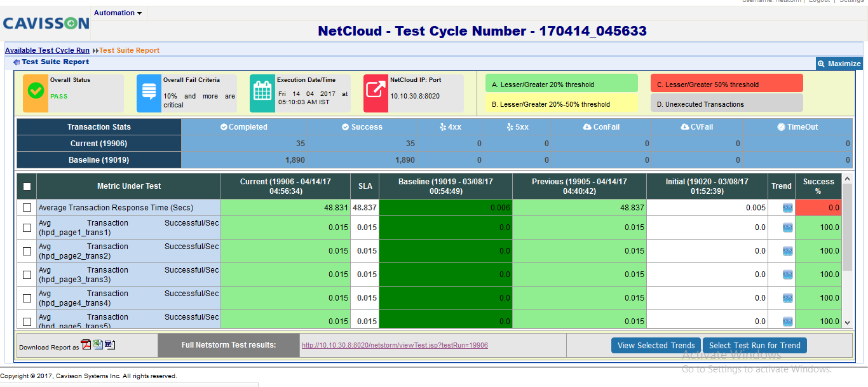Click the back arrow beside Test Suite Report heading

[x=17, y=62]
